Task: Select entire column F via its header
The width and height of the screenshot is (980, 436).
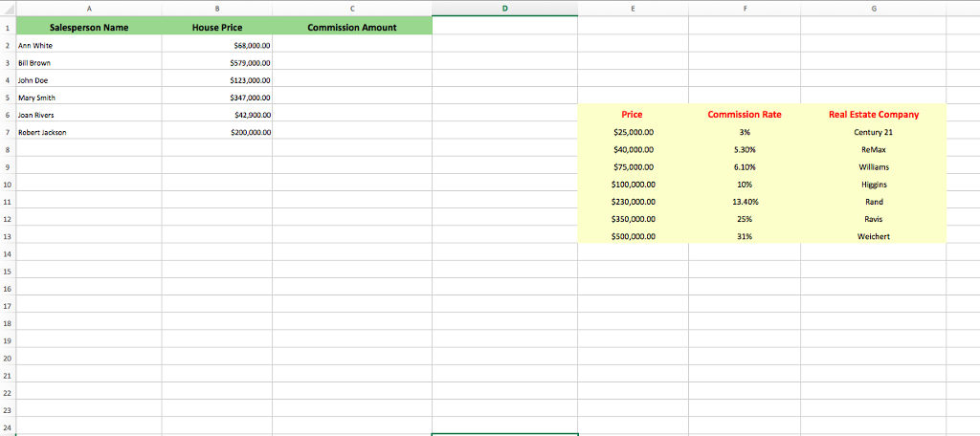Action: (744, 8)
